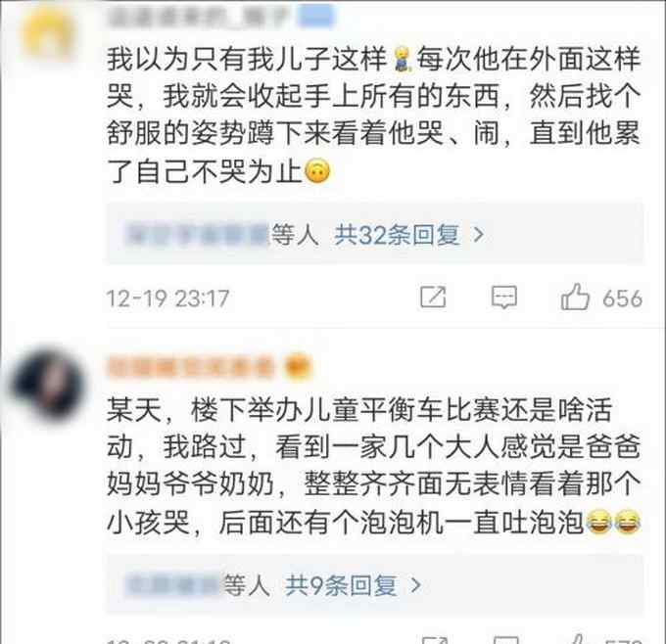Open the dark-haired commenter's avatar profile

tap(49, 385)
